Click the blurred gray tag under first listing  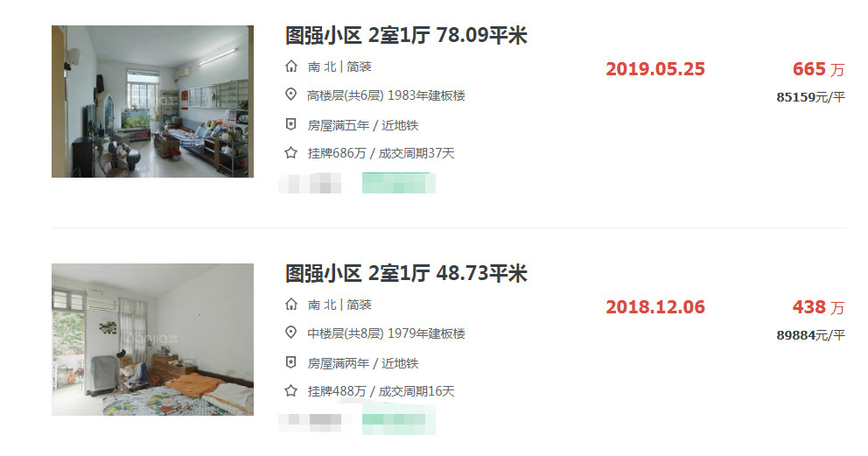point(314,183)
